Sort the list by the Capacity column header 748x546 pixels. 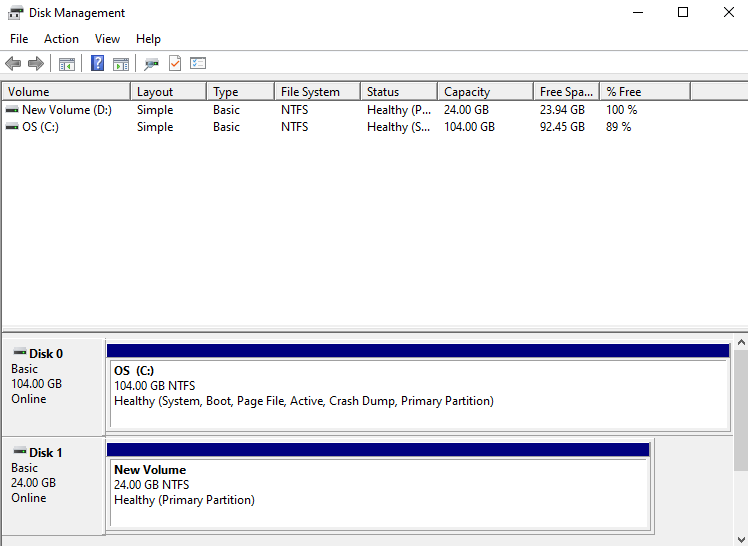(484, 92)
